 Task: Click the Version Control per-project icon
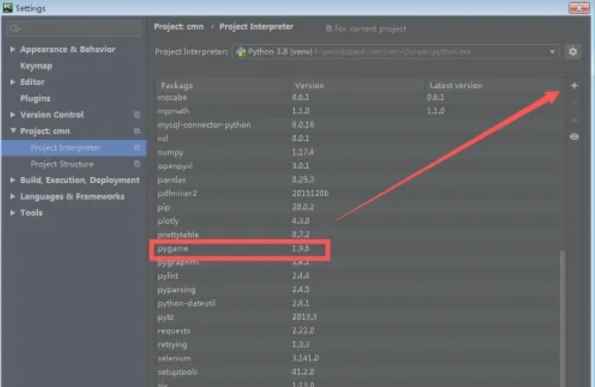point(137,115)
